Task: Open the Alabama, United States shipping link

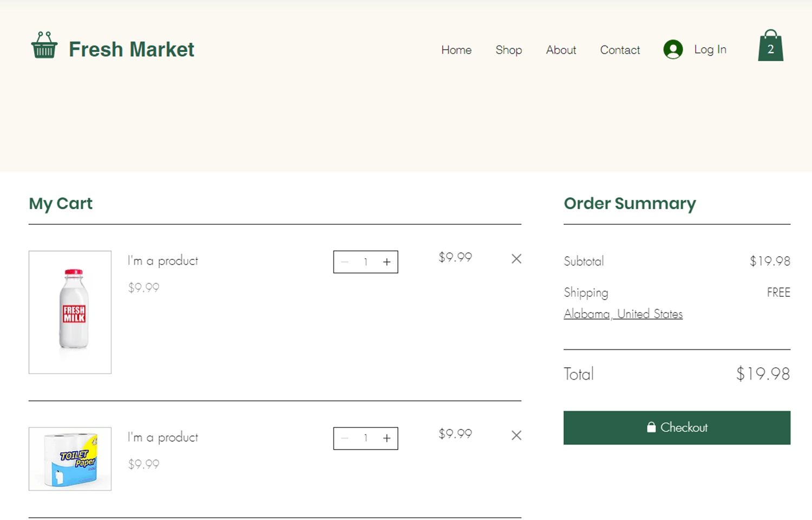Action: pyautogui.click(x=623, y=314)
